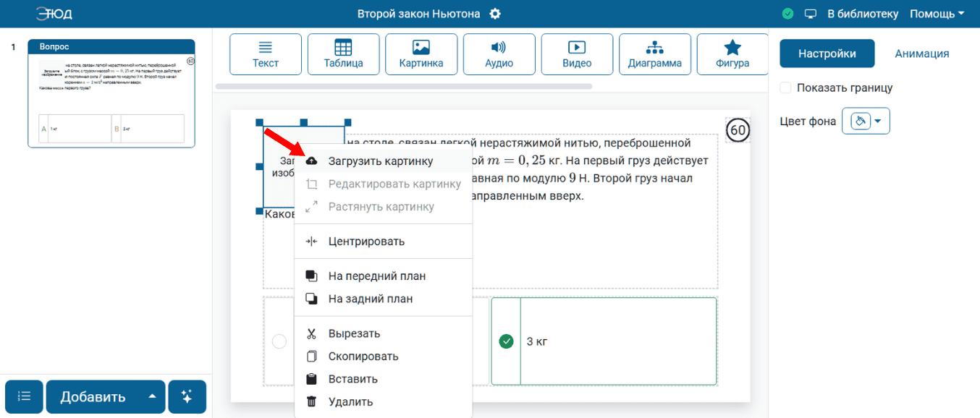Open the slide list icon button
The image size is (980, 418).
coord(24,397)
